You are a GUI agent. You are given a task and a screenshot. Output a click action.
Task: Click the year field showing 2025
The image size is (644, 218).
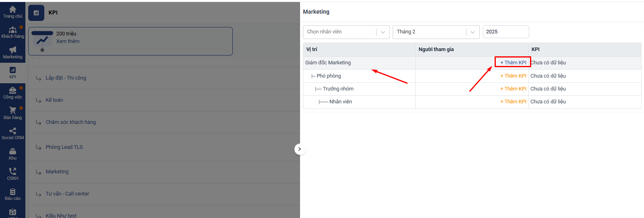(505, 32)
